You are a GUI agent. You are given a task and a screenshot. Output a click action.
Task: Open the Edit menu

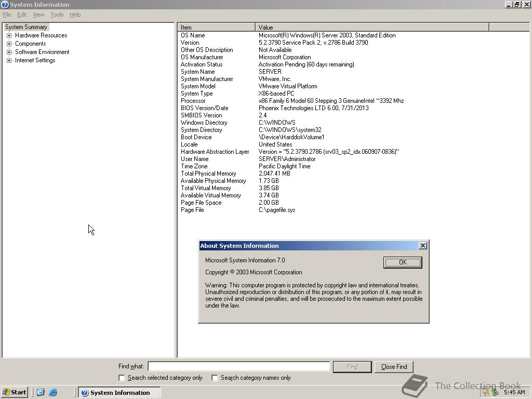coord(22,15)
